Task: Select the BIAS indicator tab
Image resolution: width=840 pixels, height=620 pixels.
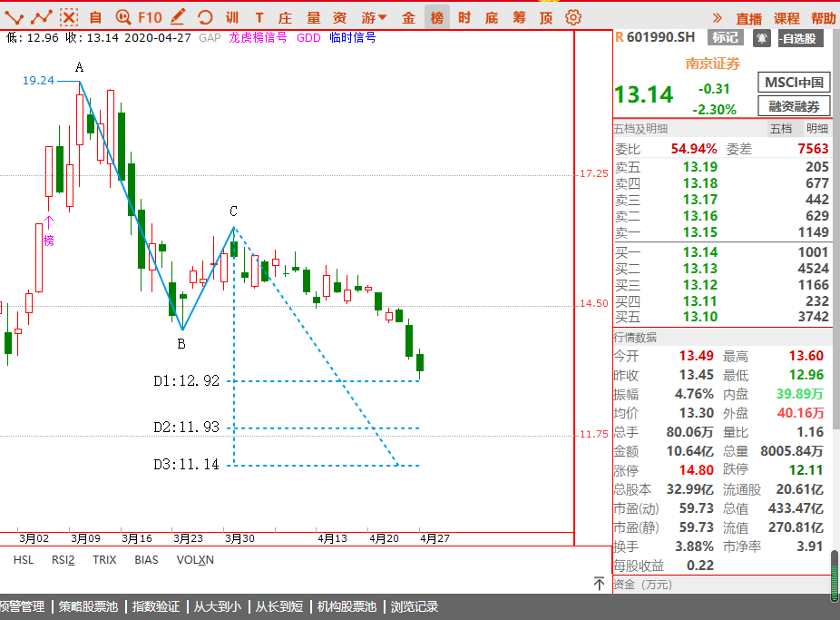Action: (x=146, y=560)
